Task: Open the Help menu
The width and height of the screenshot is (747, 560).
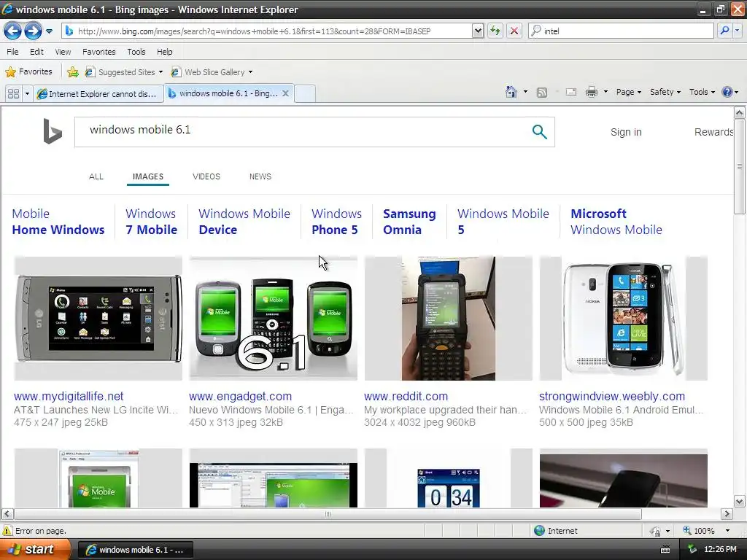Action: [165, 52]
